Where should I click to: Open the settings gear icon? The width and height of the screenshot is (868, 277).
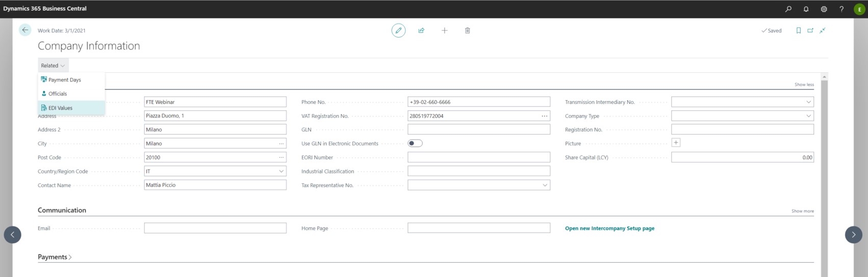pos(824,9)
